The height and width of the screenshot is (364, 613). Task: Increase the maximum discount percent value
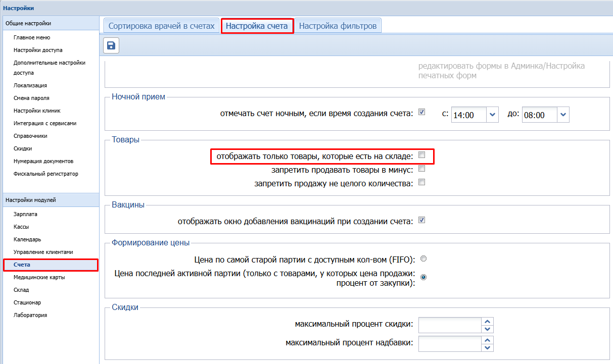pyautogui.click(x=487, y=322)
